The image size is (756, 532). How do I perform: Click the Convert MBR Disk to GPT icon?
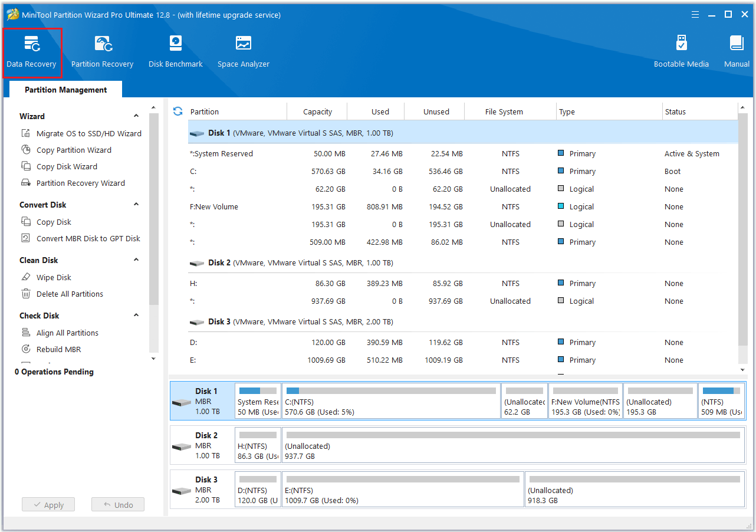click(26, 238)
